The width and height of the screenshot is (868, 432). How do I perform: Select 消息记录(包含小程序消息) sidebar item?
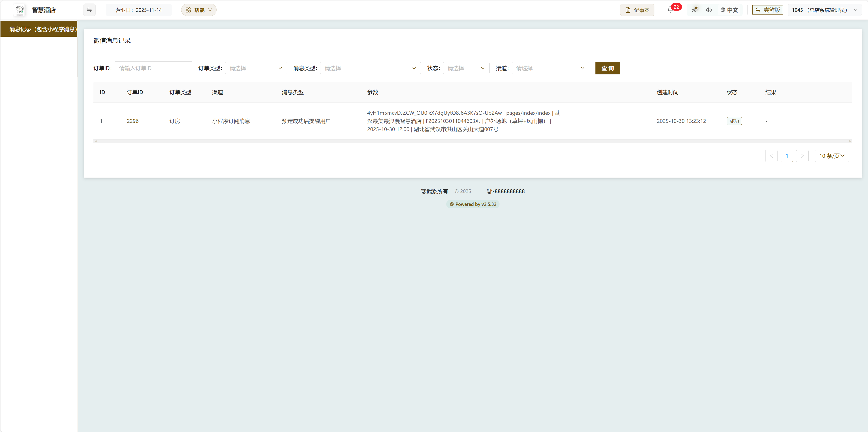pyautogui.click(x=39, y=29)
